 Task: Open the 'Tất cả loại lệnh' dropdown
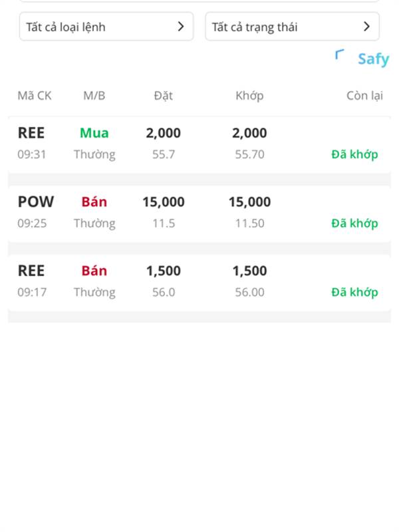tap(106, 27)
